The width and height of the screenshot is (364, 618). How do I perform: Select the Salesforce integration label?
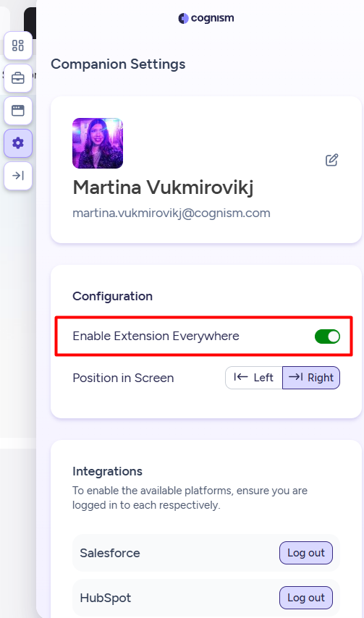click(x=110, y=553)
